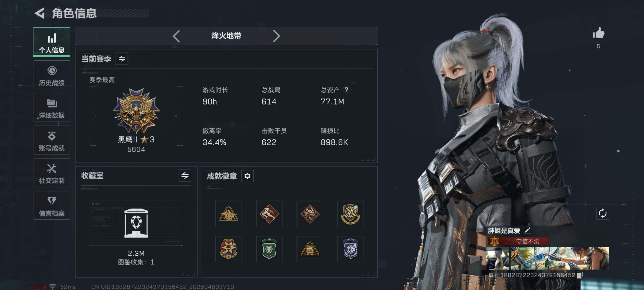Click the 守信不渝 title banner

pyautogui.click(x=518, y=241)
